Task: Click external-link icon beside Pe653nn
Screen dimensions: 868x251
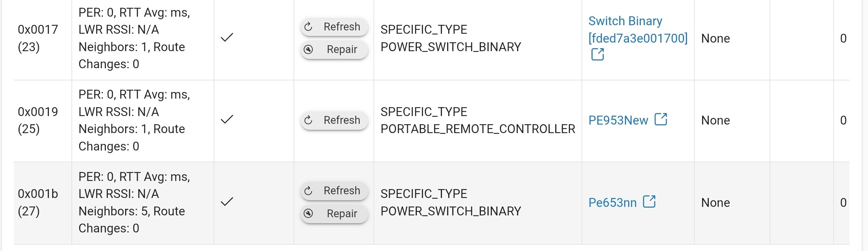Action: click(649, 202)
